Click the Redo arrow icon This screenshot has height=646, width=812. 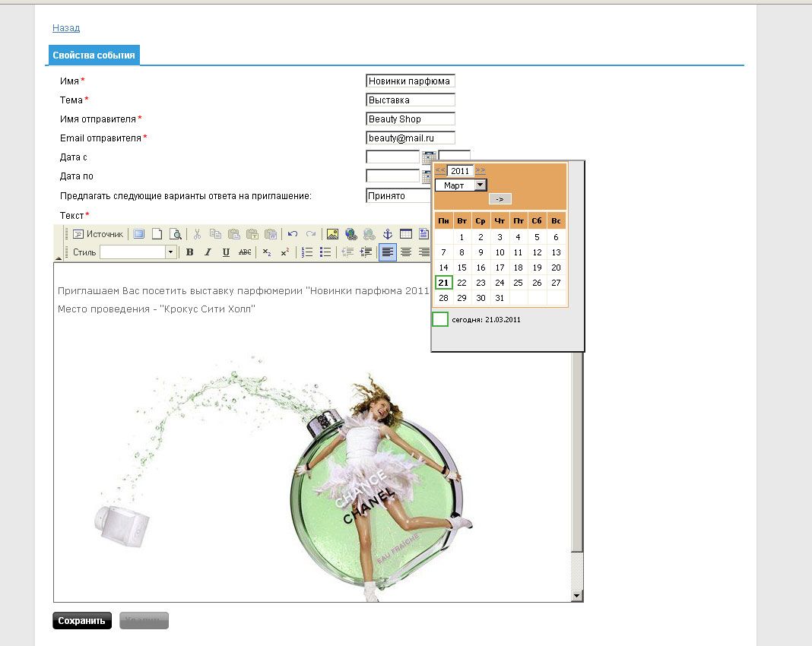coord(311,234)
